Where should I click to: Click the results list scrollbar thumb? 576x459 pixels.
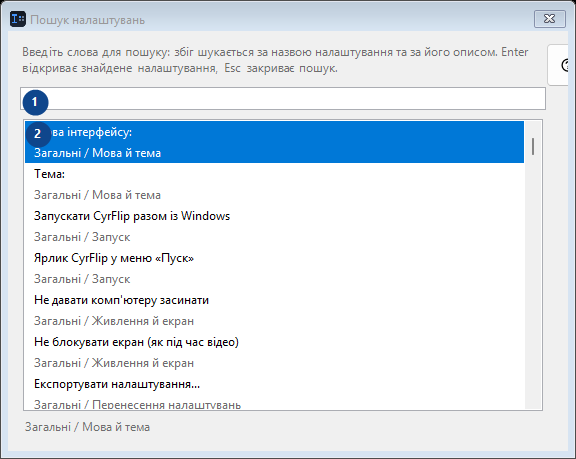533,146
